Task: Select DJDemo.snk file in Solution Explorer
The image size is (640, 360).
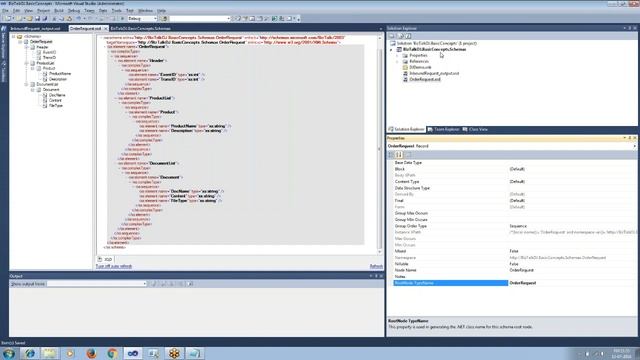Action: point(420,67)
